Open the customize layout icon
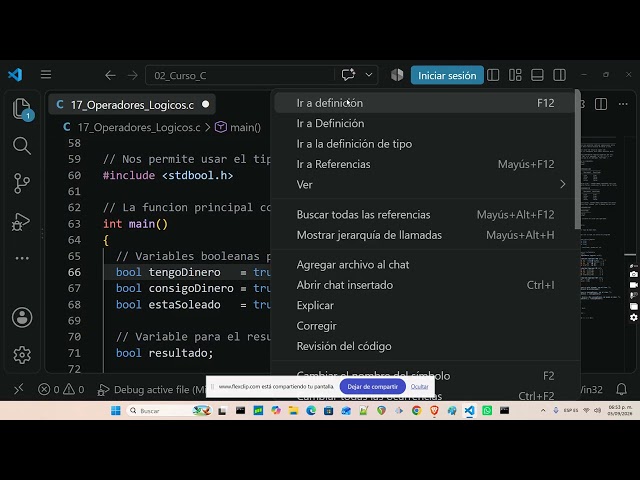The width and height of the screenshot is (640, 480). click(515, 75)
